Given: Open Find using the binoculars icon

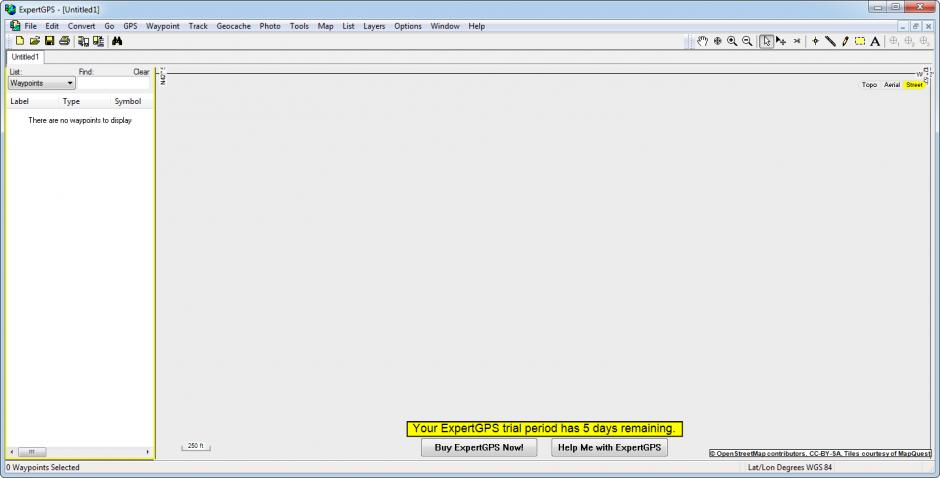Looking at the screenshot, I should point(117,41).
